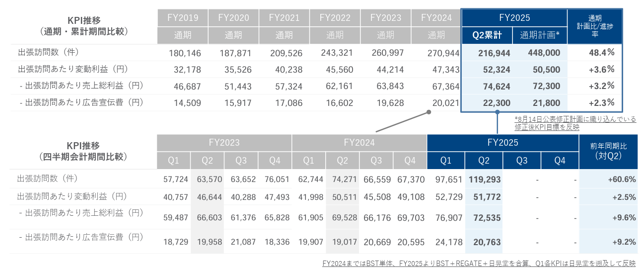
Task: Select the FY2025 header in the quarterly table
Action: click(502, 143)
